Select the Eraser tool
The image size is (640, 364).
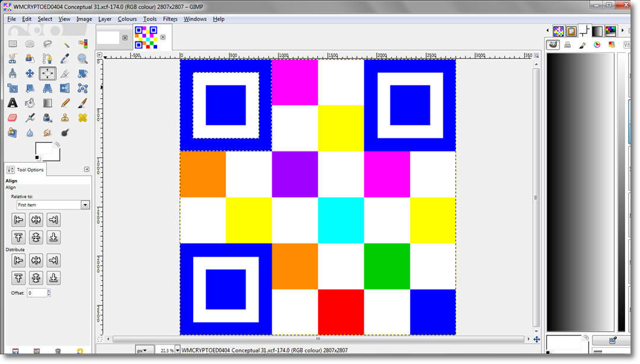click(x=12, y=118)
